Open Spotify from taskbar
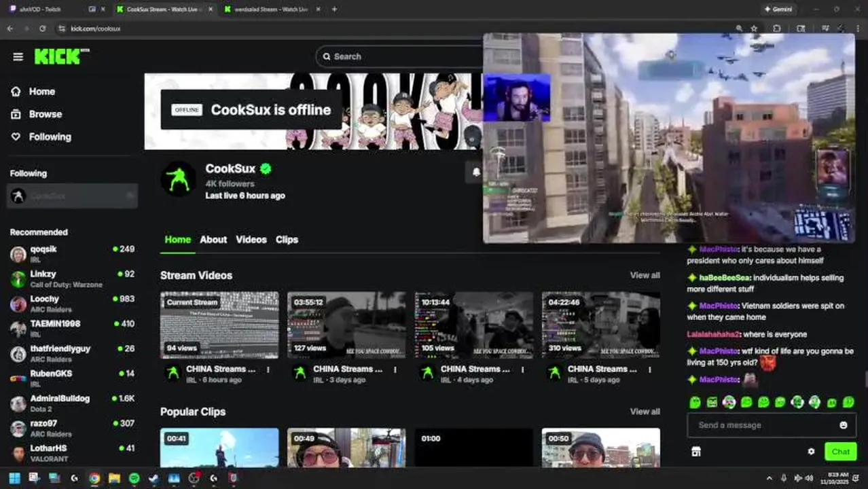This screenshot has width=868, height=489. click(134, 478)
